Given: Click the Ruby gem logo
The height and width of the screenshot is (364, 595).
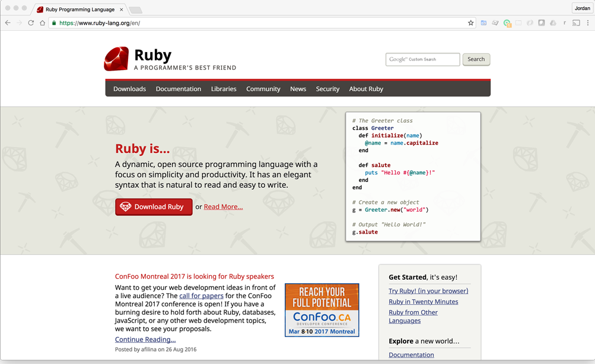Looking at the screenshot, I should 116,59.
